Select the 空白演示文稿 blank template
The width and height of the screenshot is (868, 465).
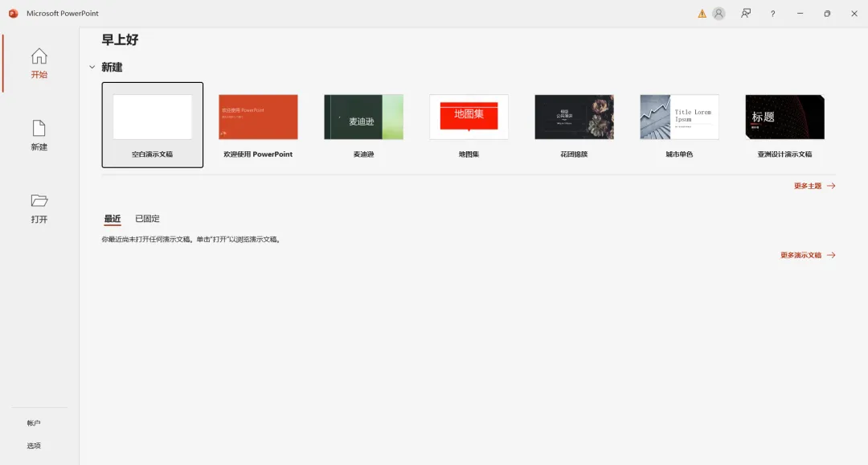click(152, 125)
